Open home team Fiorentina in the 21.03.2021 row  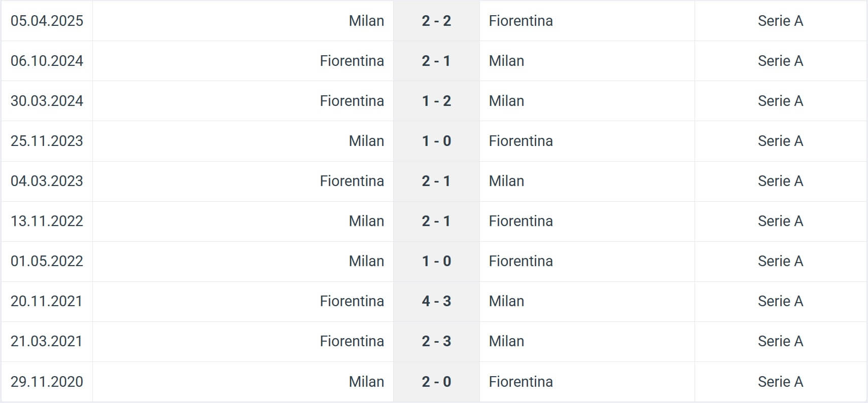click(352, 341)
